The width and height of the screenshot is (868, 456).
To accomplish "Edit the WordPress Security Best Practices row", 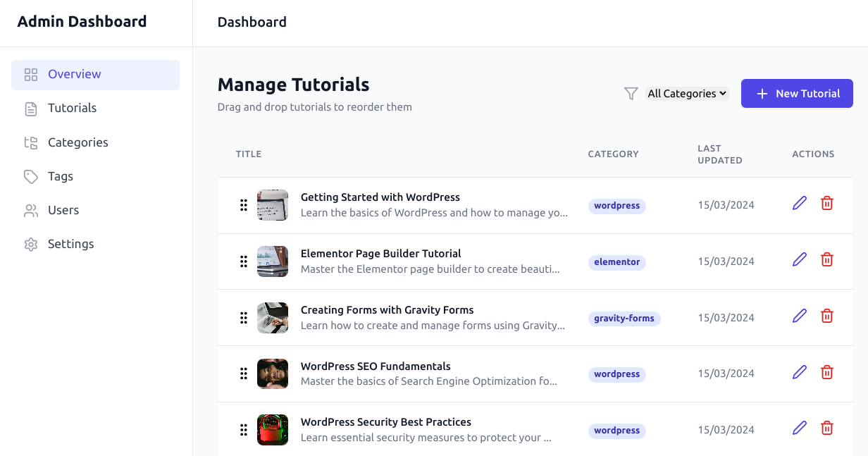I will point(799,428).
